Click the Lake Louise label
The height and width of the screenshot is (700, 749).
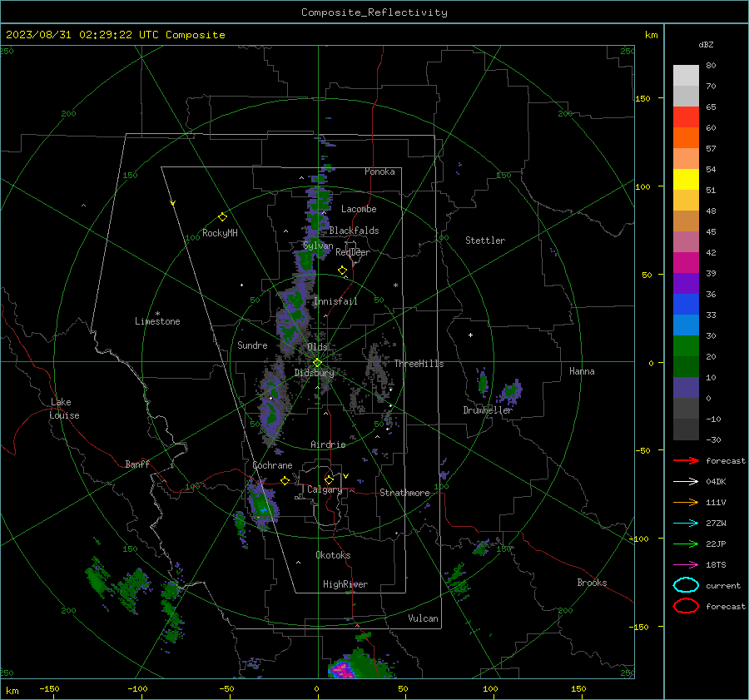(x=64, y=409)
